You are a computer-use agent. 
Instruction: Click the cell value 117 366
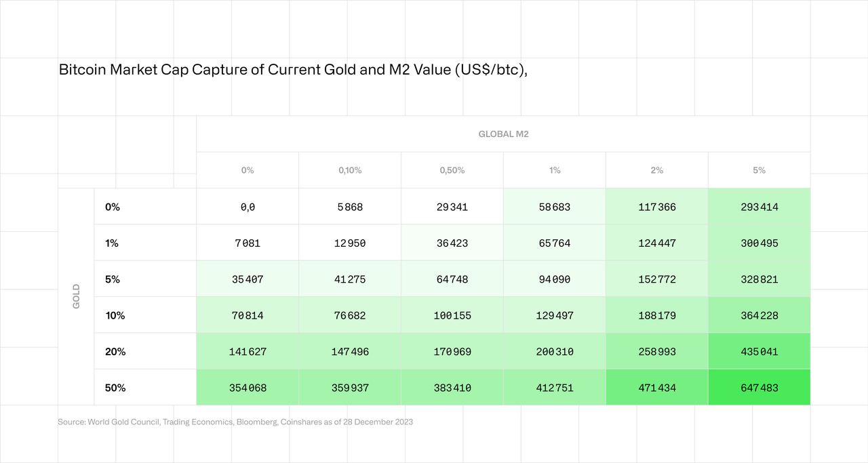tap(657, 207)
